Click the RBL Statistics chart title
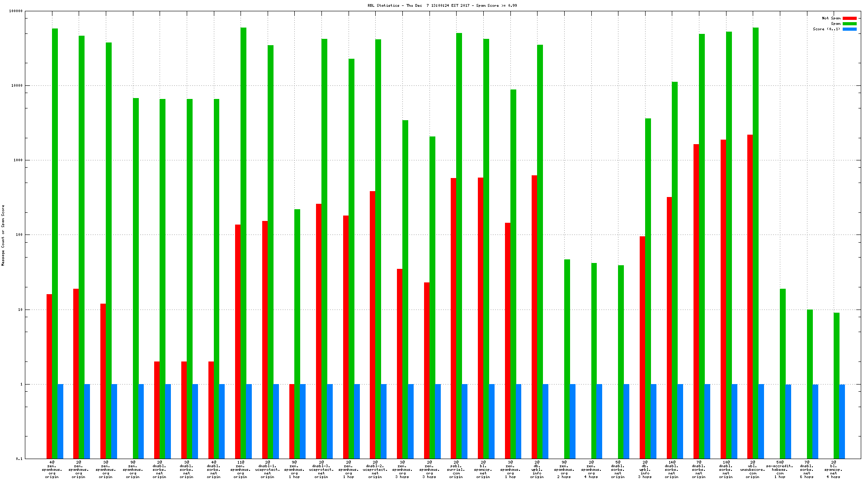The image size is (868, 488). (x=442, y=5)
